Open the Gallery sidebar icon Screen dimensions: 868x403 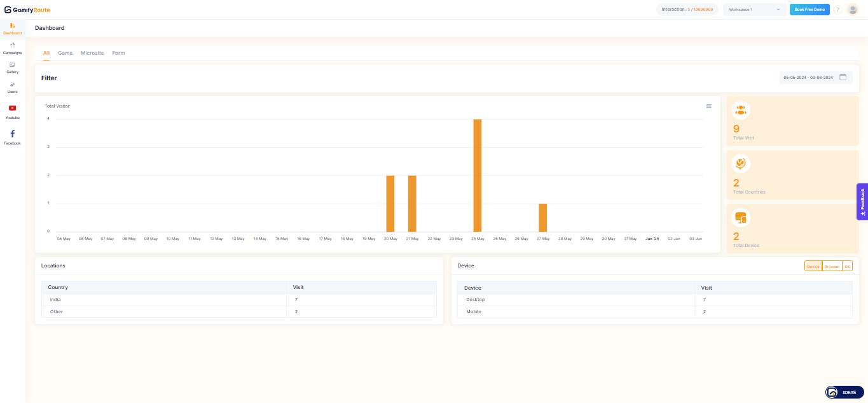12,65
